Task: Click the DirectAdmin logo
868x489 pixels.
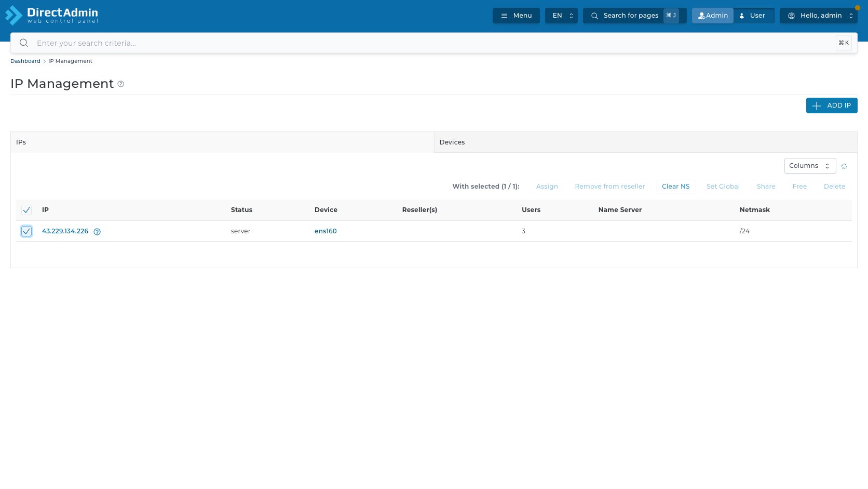Action: 52,15
